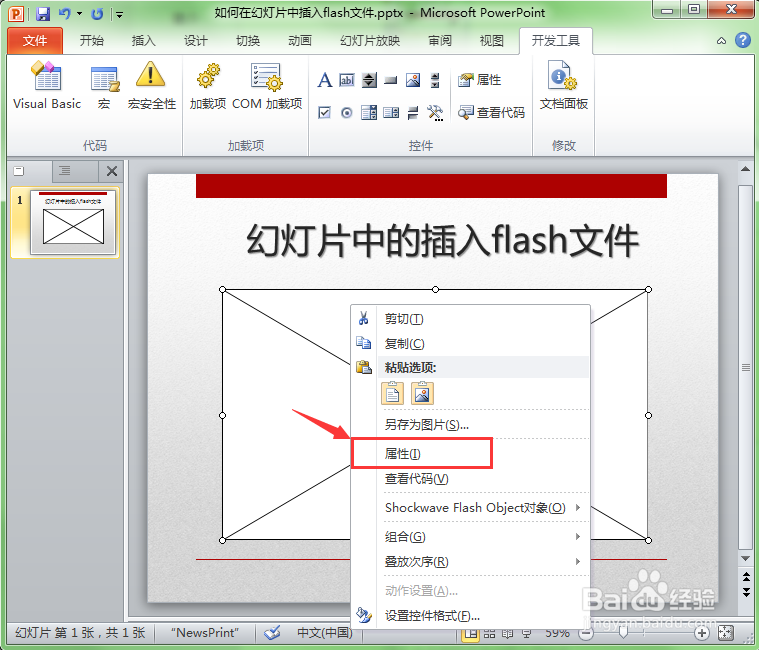Close the slide thumbnail pane

pos(112,171)
